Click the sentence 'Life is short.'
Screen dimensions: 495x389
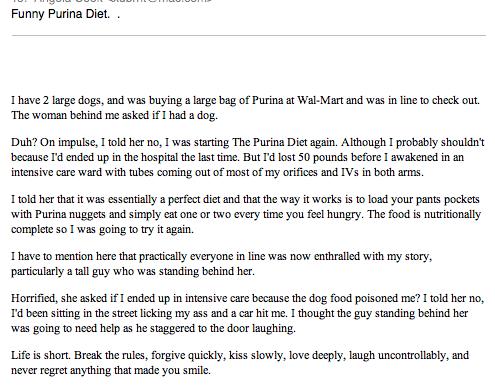pos(41,355)
